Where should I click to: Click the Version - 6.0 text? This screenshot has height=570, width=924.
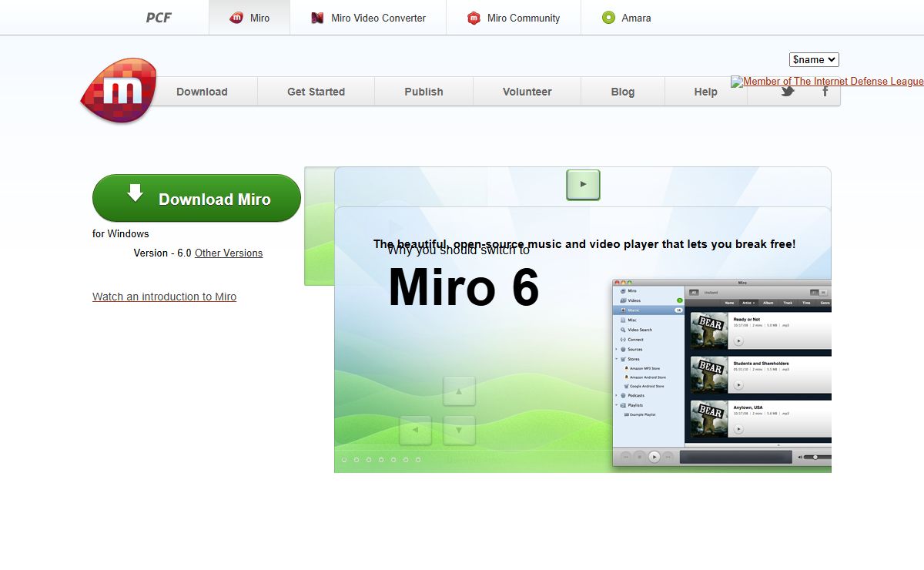click(162, 253)
